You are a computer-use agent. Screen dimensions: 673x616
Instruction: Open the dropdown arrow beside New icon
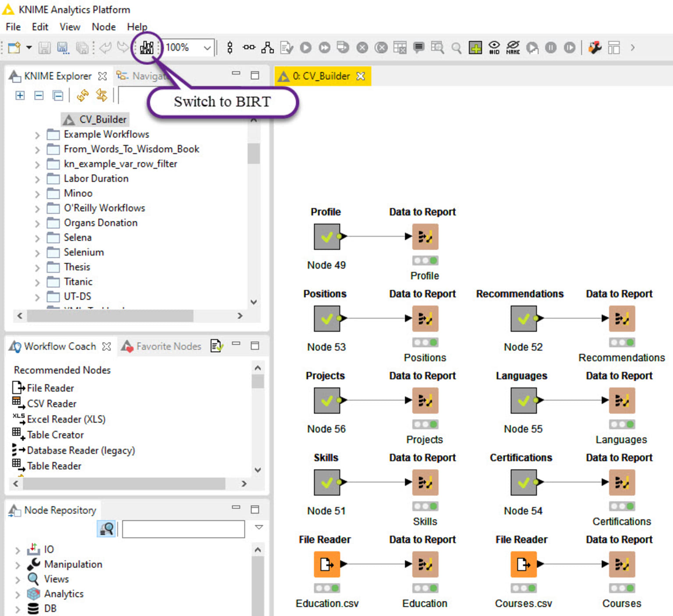pyautogui.click(x=29, y=47)
